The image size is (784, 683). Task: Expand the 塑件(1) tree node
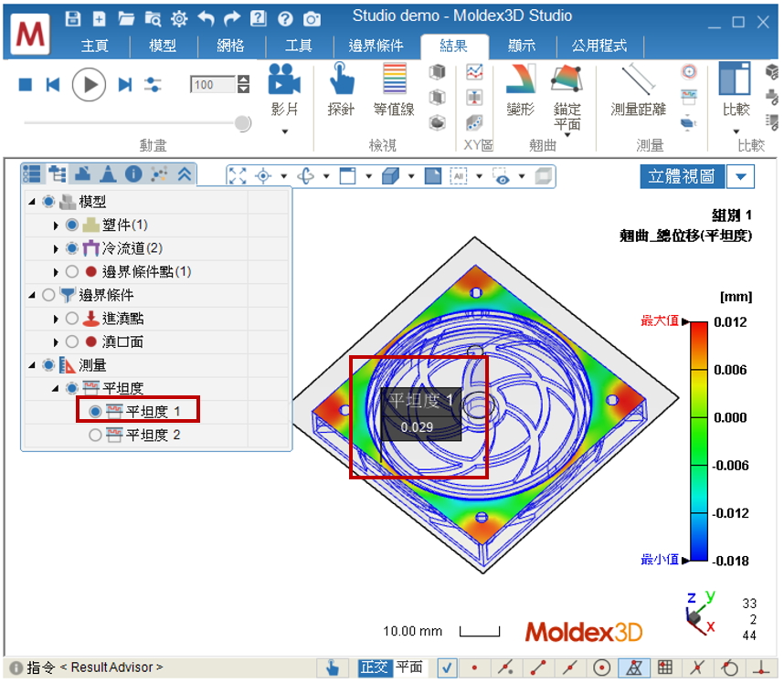tap(57, 225)
